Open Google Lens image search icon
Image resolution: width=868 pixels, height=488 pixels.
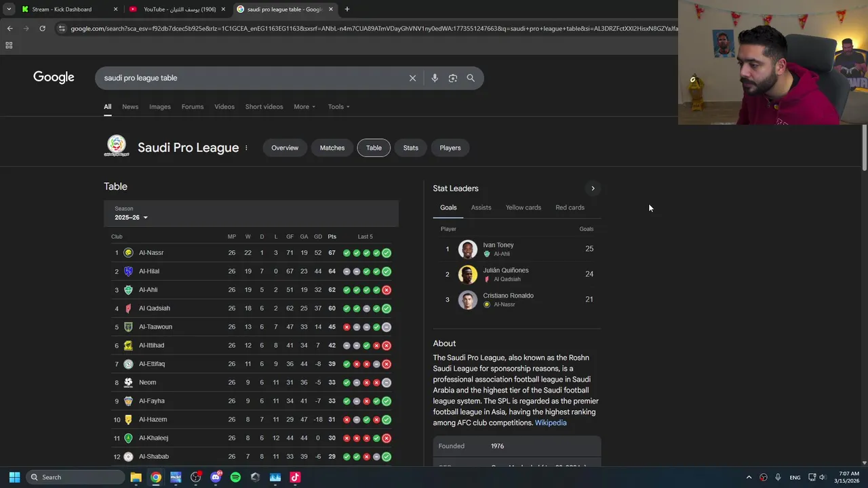[x=453, y=78]
